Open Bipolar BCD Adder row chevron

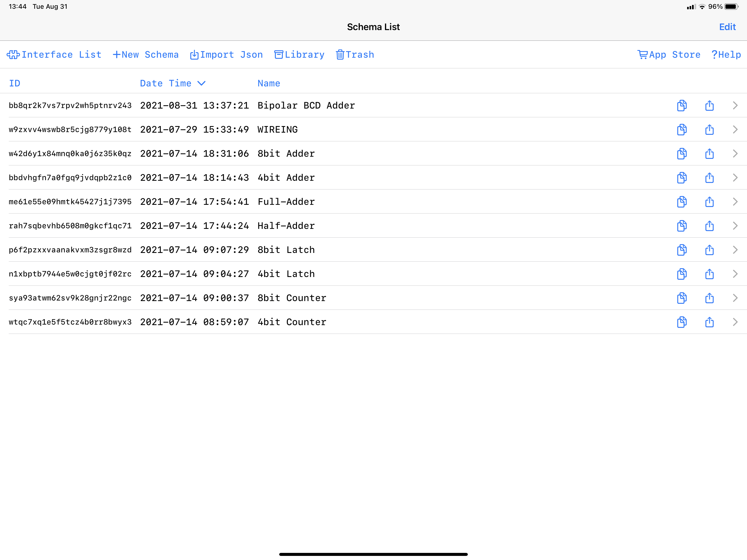pyautogui.click(x=735, y=105)
